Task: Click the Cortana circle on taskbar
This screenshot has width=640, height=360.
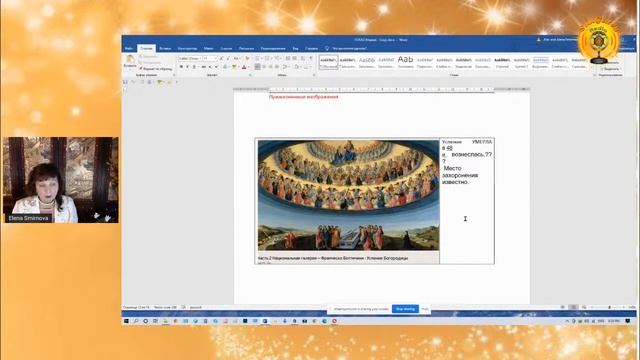Action: 146,321
